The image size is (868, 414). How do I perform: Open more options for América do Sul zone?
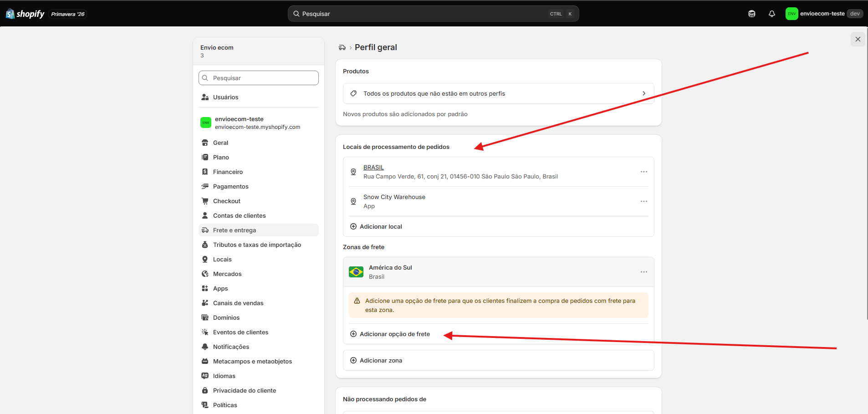(x=644, y=272)
